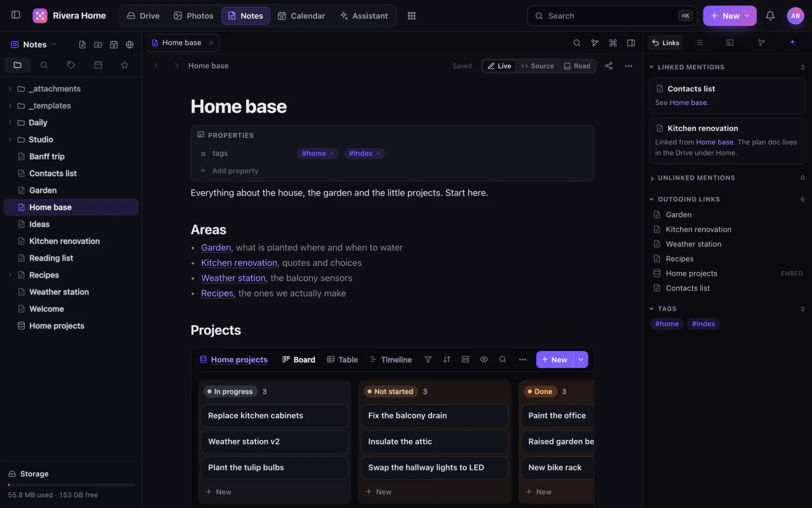Open the starred notes icon in sidebar
The height and width of the screenshot is (508, 812).
[x=125, y=65]
